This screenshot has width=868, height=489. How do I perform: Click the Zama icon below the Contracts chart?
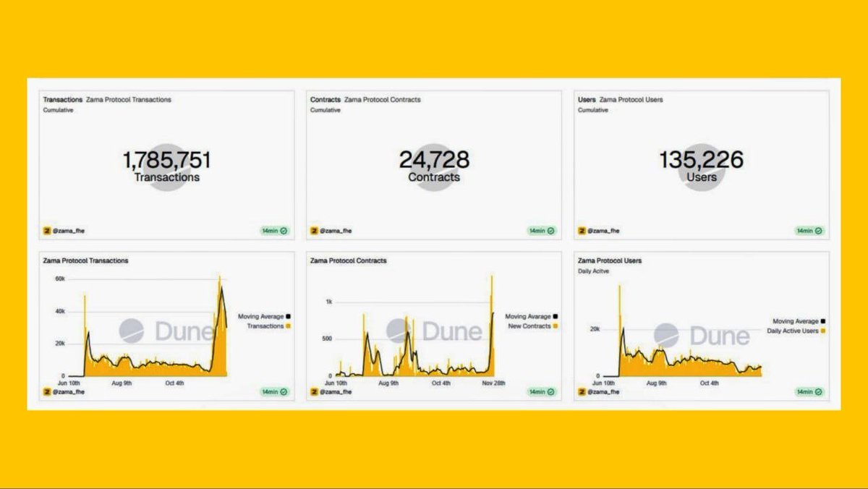(x=312, y=392)
